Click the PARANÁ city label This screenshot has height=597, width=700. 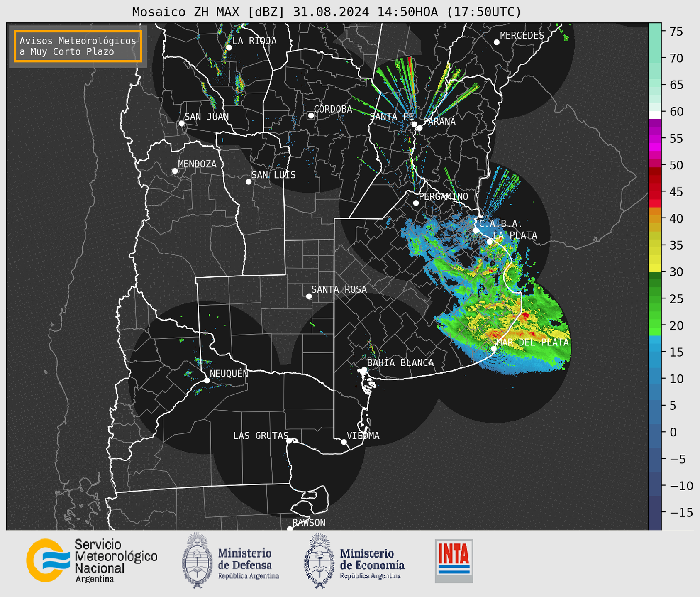coord(439,122)
